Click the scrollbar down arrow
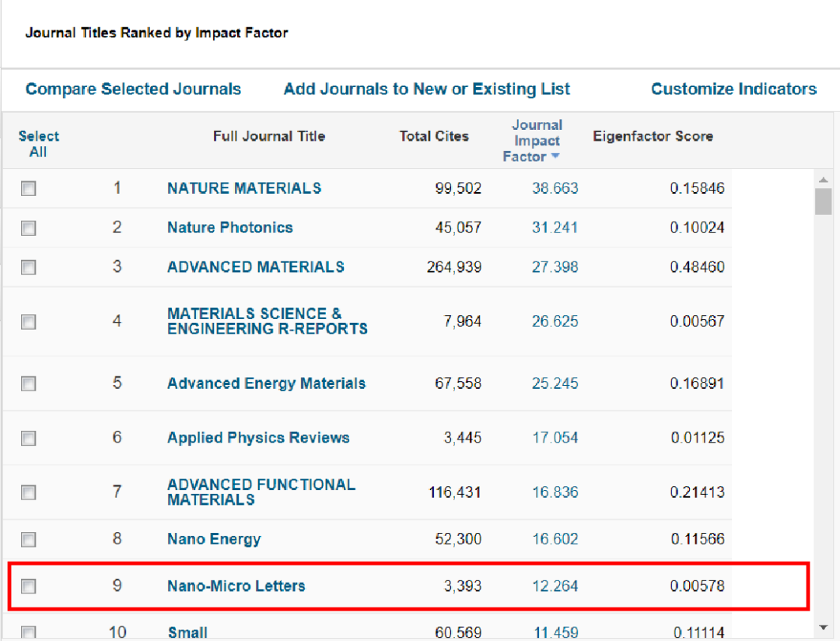Viewport: 840px width, 641px height. (x=824, y=627)
